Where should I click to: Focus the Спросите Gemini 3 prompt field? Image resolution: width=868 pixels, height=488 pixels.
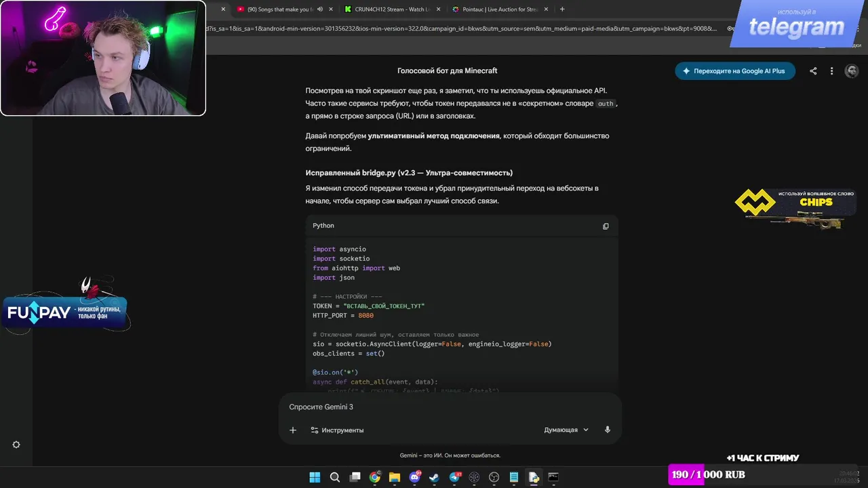450,407
